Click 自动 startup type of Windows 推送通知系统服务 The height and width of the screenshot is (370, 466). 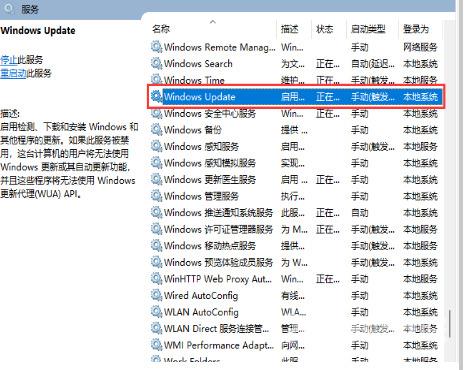point(359,213)
